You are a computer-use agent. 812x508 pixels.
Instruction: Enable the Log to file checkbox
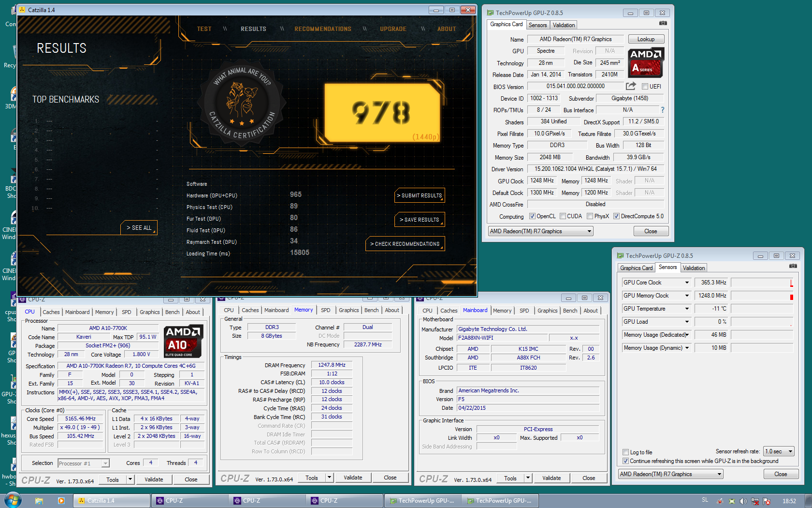(625, 452)
